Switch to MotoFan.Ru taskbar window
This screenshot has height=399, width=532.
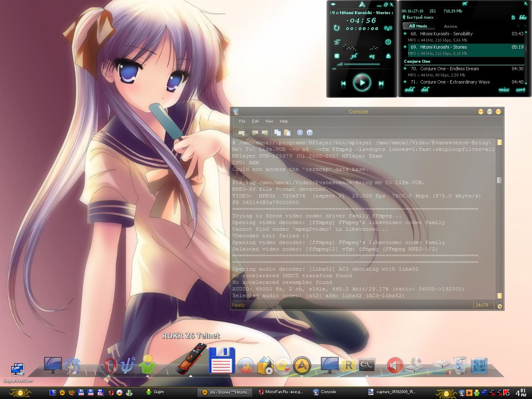tap(281, 392)
